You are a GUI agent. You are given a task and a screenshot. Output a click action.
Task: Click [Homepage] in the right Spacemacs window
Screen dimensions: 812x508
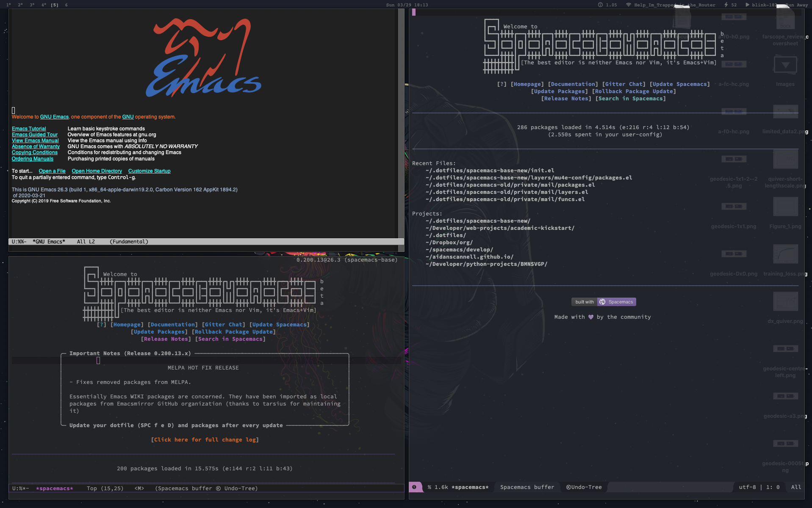point(527,84)
